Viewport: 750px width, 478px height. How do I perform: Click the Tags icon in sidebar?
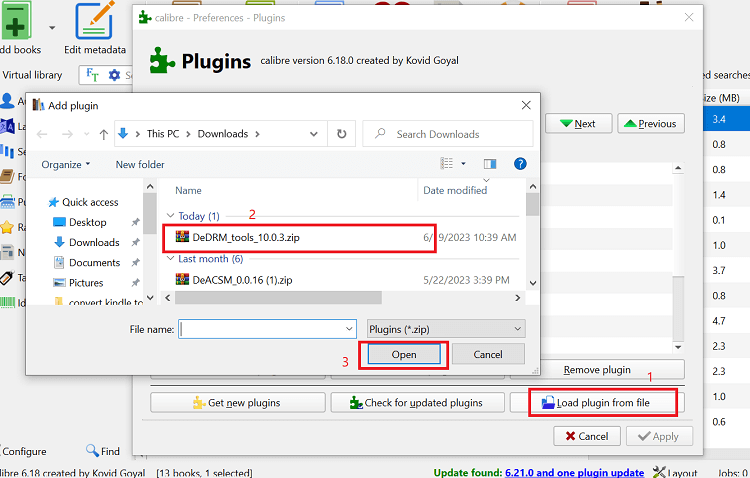tap(7, 278)
